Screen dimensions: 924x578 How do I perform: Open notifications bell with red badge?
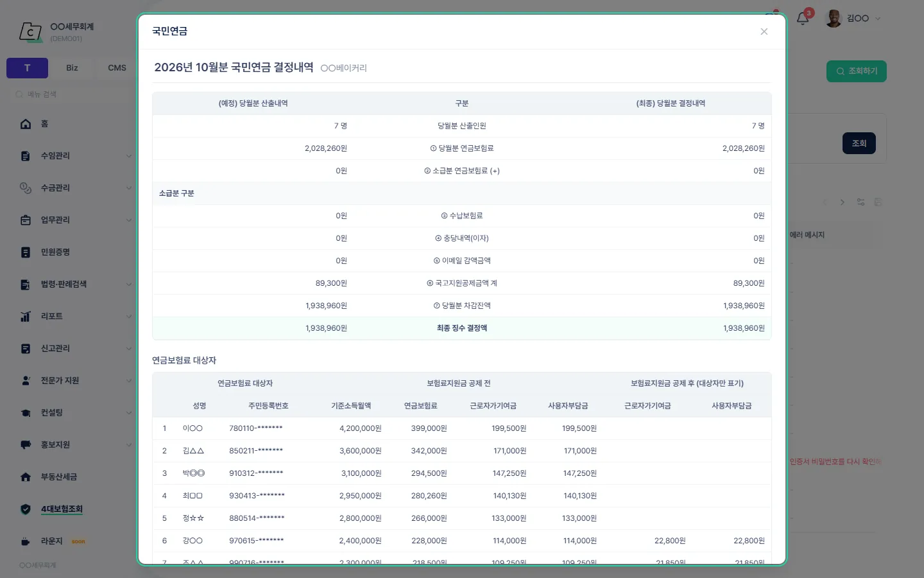pyautogui.click(x=803, y=18)
